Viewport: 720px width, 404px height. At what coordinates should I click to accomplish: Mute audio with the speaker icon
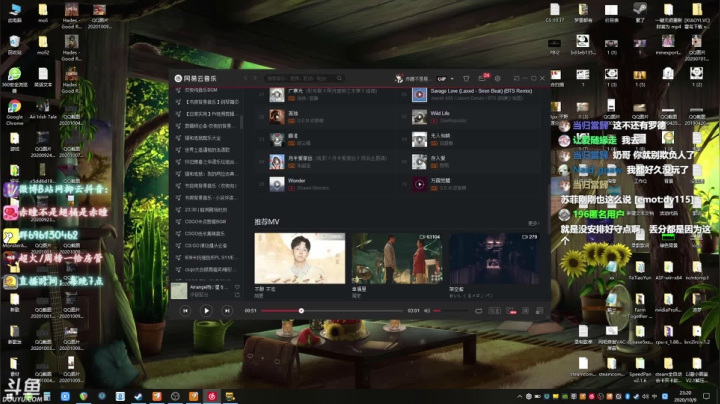[x=427, y=311]
